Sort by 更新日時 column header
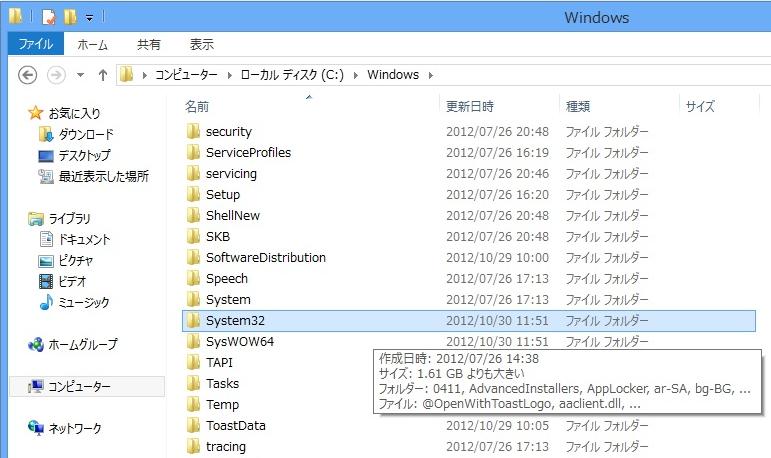This screenshot has height=458, width=771. click(470, 106)
